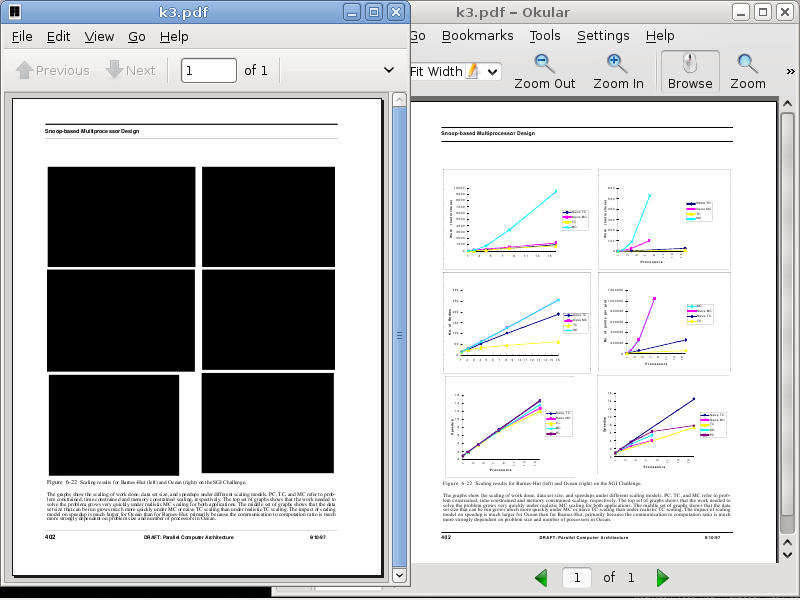
Task: Expand the toolbar overflow chevron in front viewer
Action: [389, 70]
